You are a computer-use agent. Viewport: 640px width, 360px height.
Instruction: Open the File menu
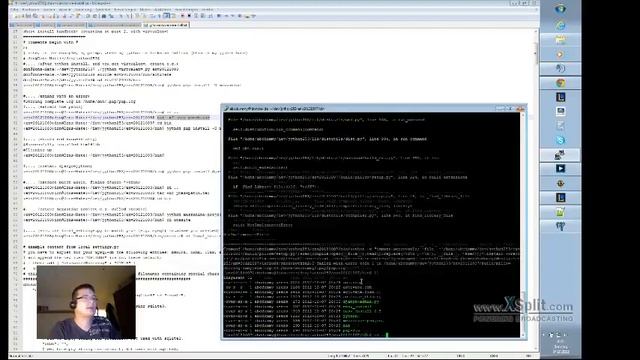coord(14,9)
